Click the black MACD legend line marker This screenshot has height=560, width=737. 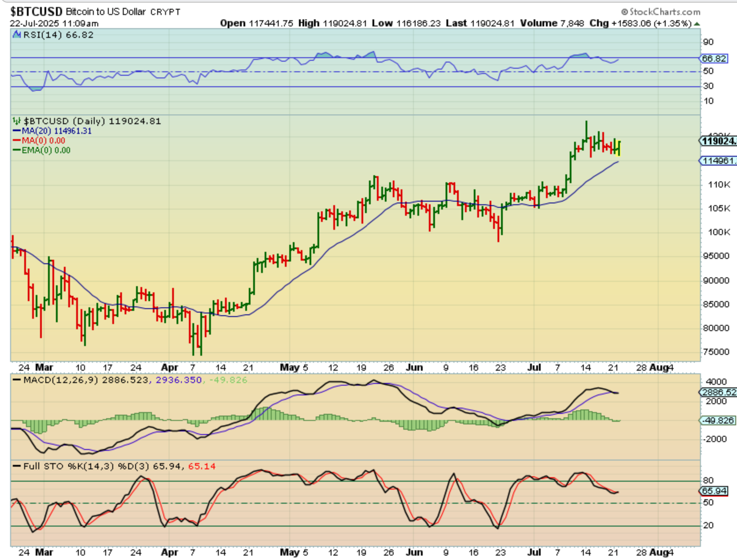click(x=17, y=380)
